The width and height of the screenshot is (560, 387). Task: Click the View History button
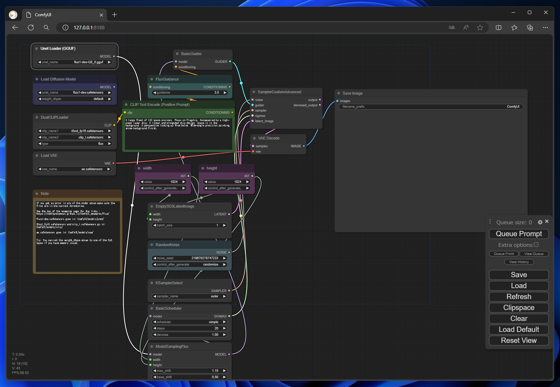(x=519, y=262)
